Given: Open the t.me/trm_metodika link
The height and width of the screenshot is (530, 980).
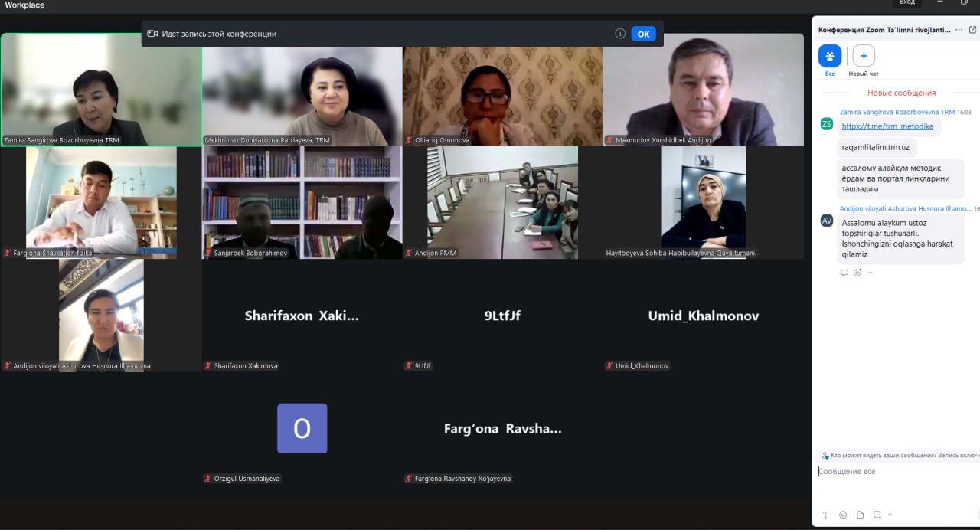Looking at the screenshot, I should (x=887, y=126).
